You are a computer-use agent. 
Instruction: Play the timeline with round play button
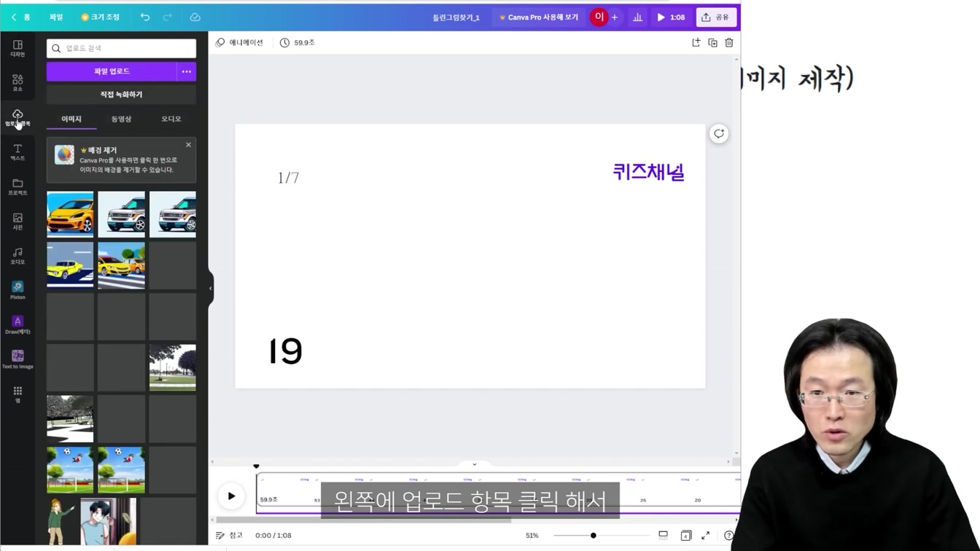coord(231,496)
